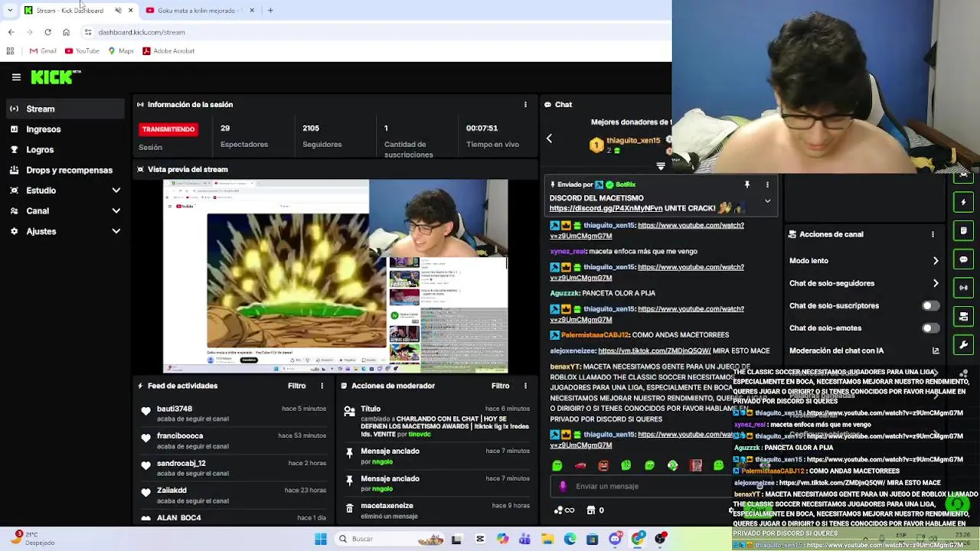This screenshot has height=551, width=980.
Task: Open options menu of Acciones de moderador
Action: (x=525, y=386)
